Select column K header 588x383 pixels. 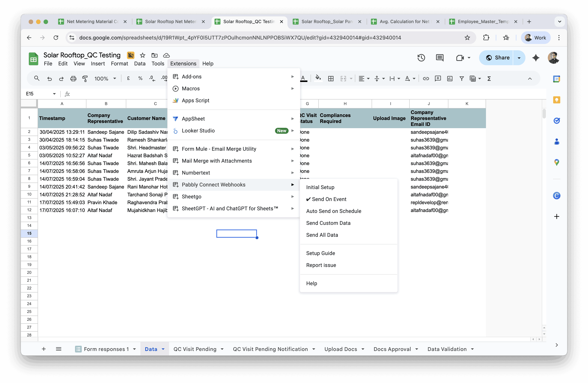click(x=467, y=104)
